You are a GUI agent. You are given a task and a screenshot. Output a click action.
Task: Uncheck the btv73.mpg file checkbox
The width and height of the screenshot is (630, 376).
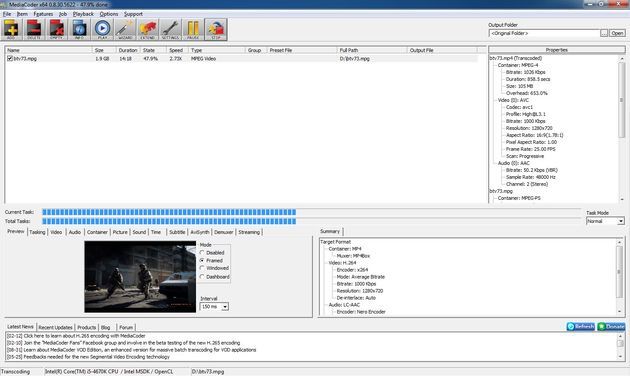(10, 59)
